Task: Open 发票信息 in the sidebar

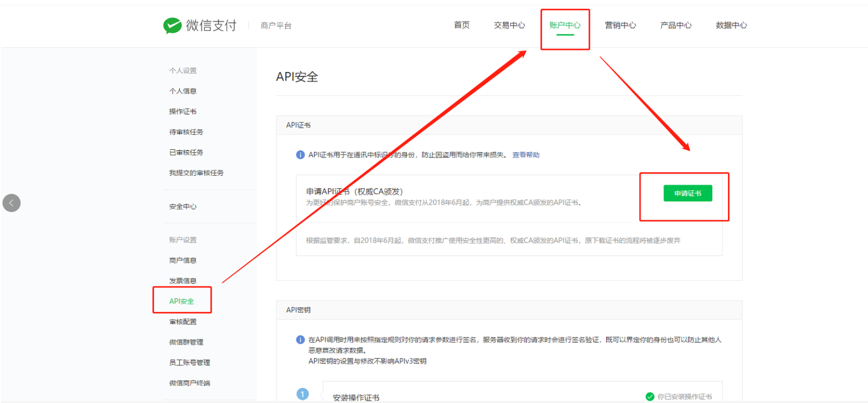Action: 183,280
